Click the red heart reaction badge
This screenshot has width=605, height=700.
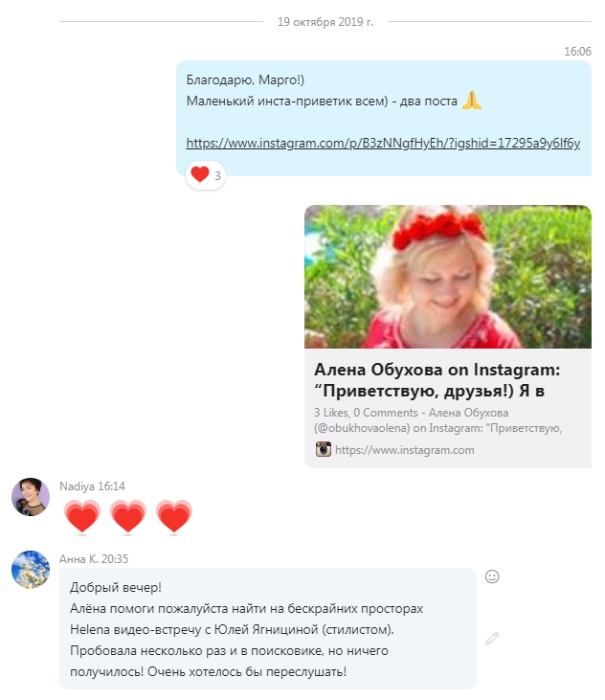pos(205,175)
